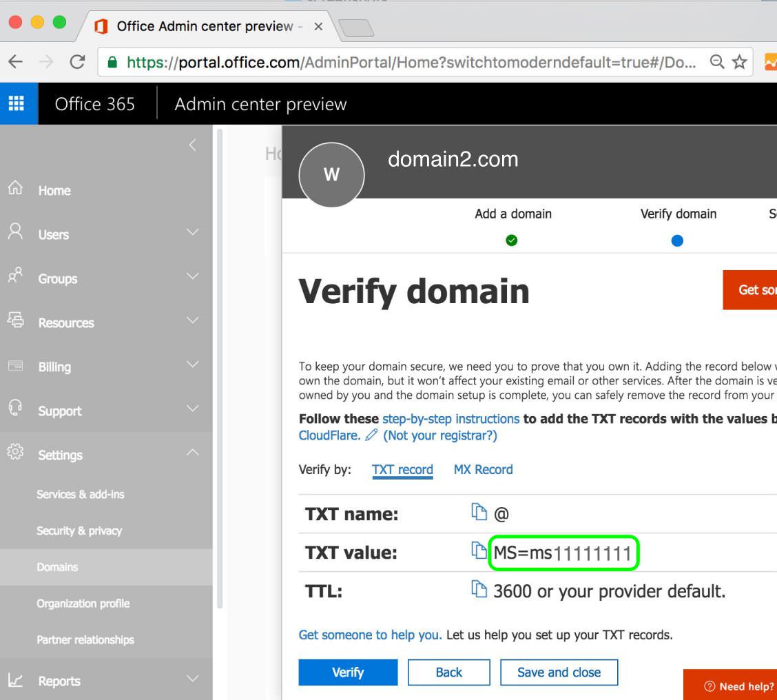Expand the Resources menu chevron
The height and width of the screenshot is (700, 777).
(193, 320)
